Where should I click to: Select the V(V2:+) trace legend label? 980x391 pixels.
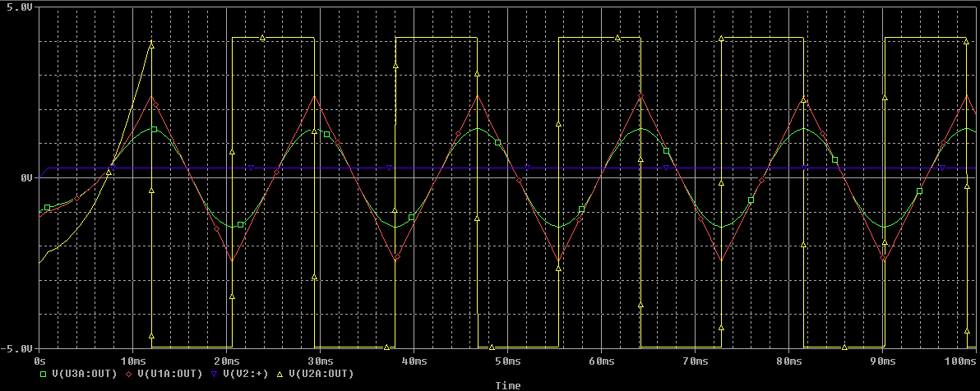click(247, 374)
